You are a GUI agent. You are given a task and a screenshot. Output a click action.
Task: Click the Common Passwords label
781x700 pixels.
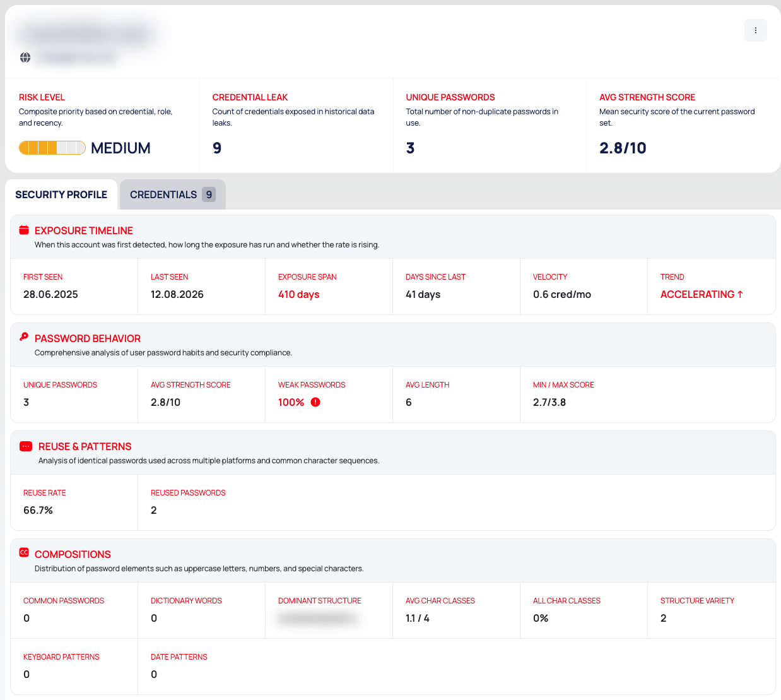64,601
